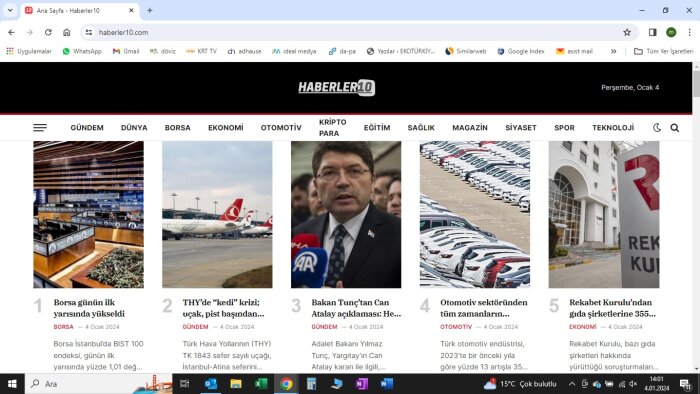Click EKONOMİ category tag under fifth article
700x394 pixels.
[583, 327]
